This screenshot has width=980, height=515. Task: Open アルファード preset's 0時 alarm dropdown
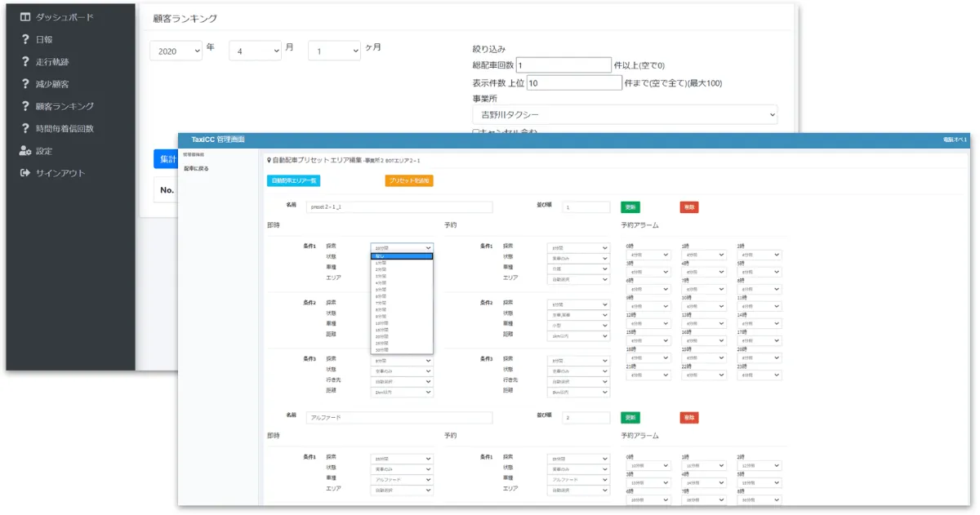pos(648,465)
